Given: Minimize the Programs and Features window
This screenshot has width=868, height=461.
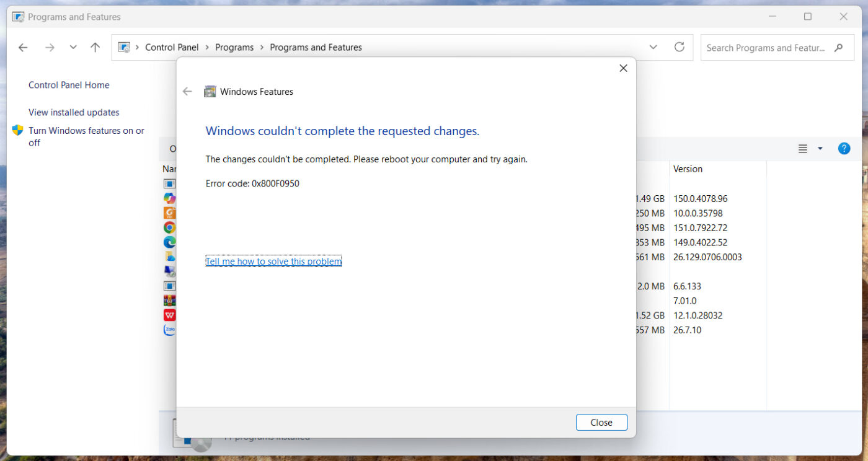Looking at the screenshot, I should tap(772, 17).
